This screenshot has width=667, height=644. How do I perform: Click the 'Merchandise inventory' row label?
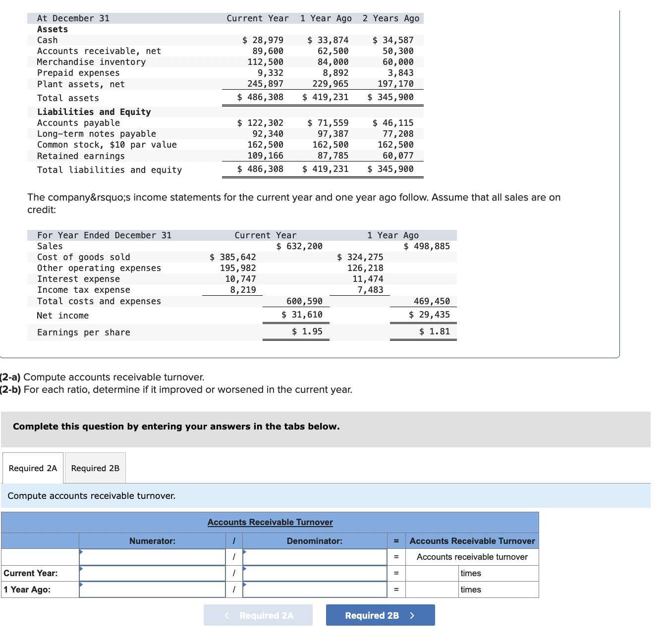pyautogui.click(x=91, y=62)
